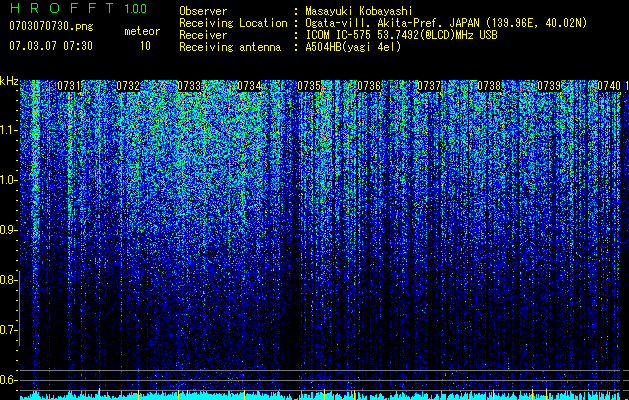629x400 pixels.
Task: Click the 0.9 kHz axis tick label
Action: [8, 230]
